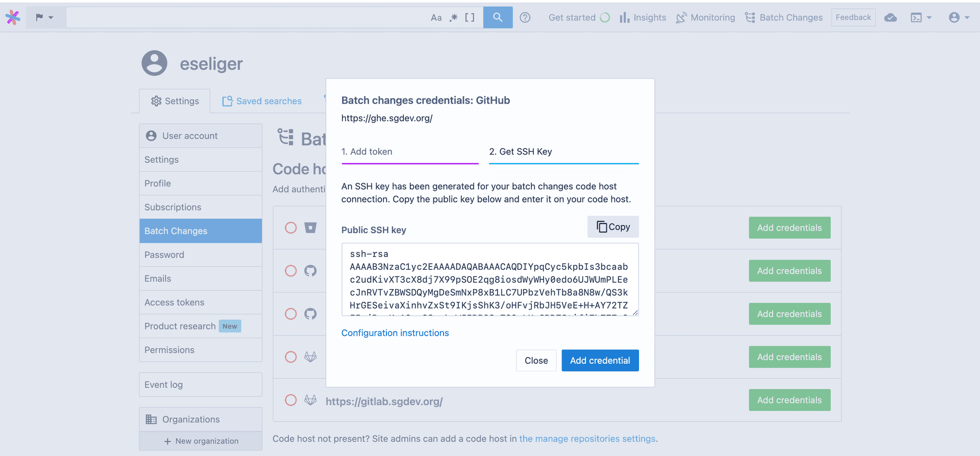Click the Bitbucket code host icon

310,227
